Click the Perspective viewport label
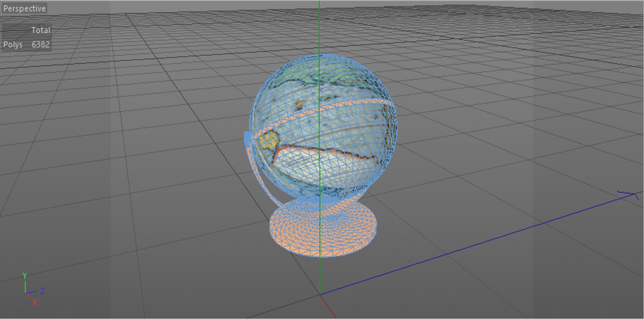This screenshot has height=319, width=644. point(24,8)
